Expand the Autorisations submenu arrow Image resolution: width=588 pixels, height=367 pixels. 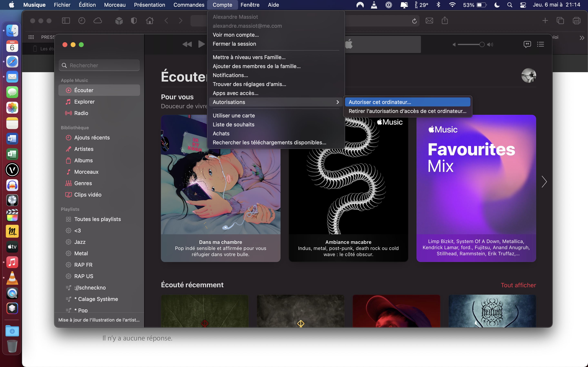(337, 102)
